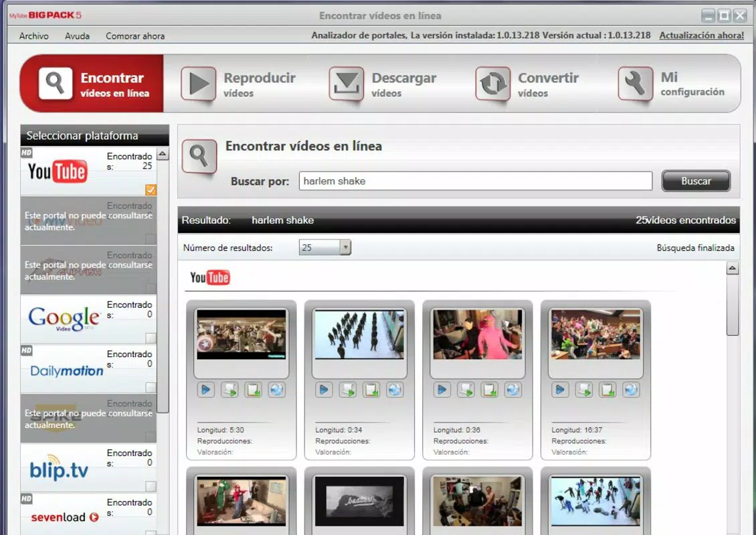The height and width of the screenshot is (535, 756).
Task: Download the 0:34 length video
Action: pyautogui.click(x=348, y=389)
